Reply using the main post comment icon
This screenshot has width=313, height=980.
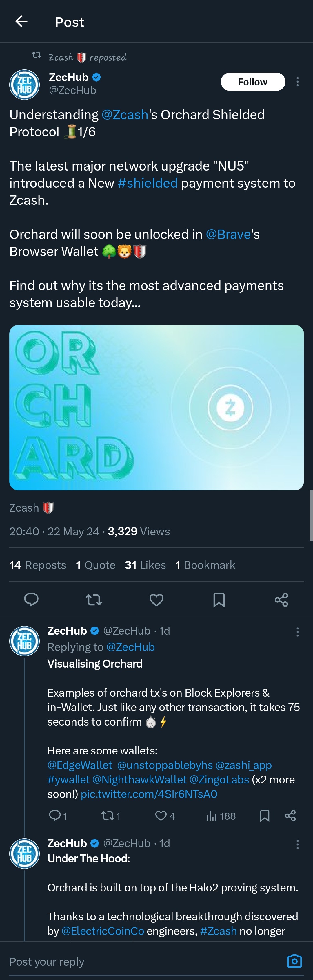click(x=31, y=600)
